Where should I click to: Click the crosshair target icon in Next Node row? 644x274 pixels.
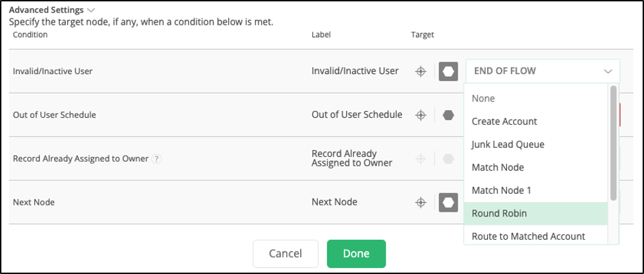click(421, 202)
